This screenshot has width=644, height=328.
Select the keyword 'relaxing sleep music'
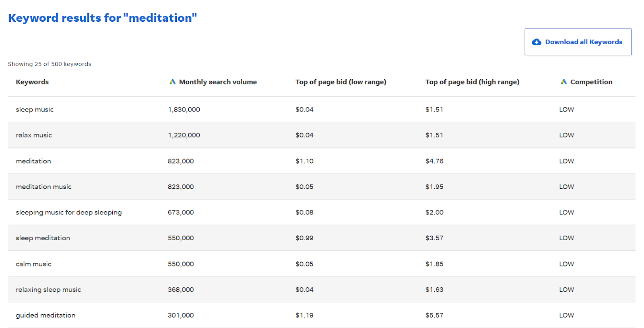point(48,290)
